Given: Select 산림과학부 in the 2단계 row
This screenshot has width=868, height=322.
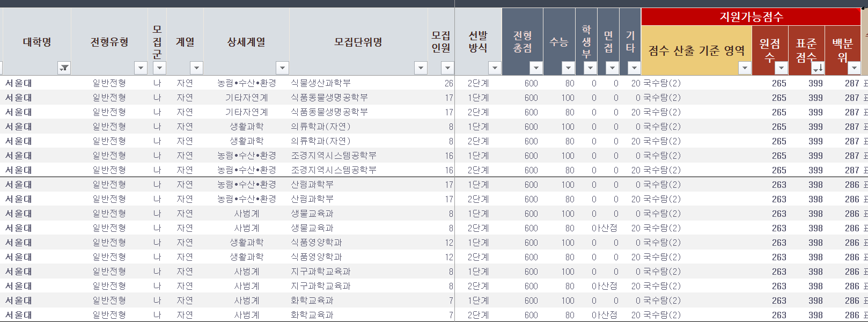Looking at the screenshot, I should pyautogui.click(x=358, y=199).
